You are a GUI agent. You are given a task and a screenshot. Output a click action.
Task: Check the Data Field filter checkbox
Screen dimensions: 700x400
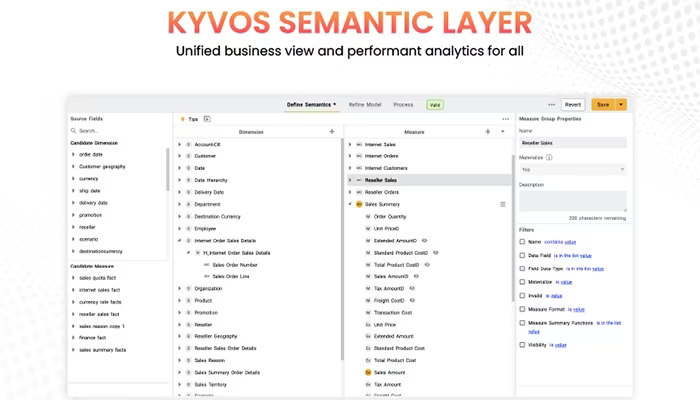click(x=522, y=255)
